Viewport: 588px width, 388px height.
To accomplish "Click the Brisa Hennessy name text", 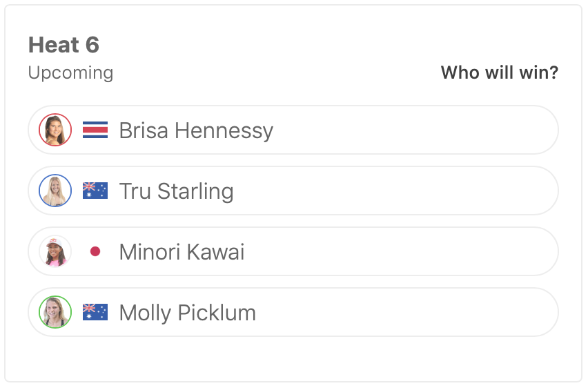I will tap(196, 130).
